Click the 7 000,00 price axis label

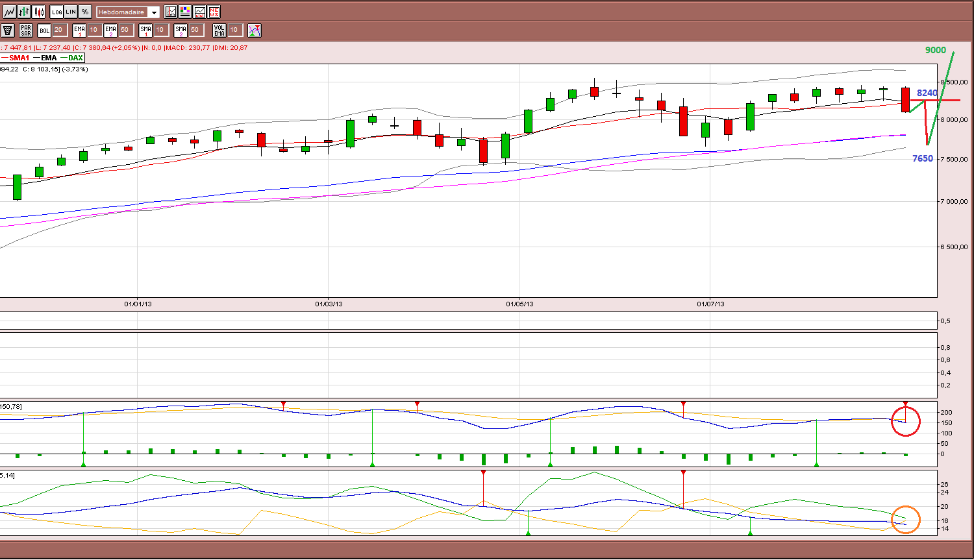pyautogui.click(x=954, y=201)
